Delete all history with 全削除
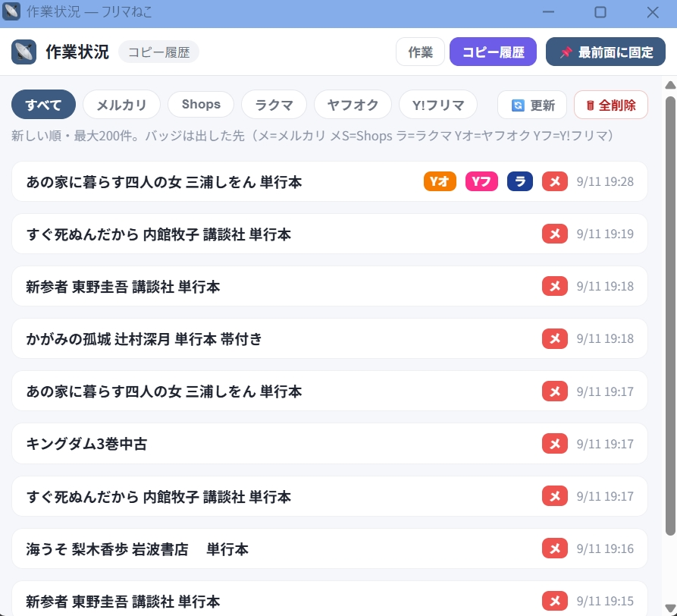Image resolution: width=677 pixels, height=616 pixels. coord(610,105)
